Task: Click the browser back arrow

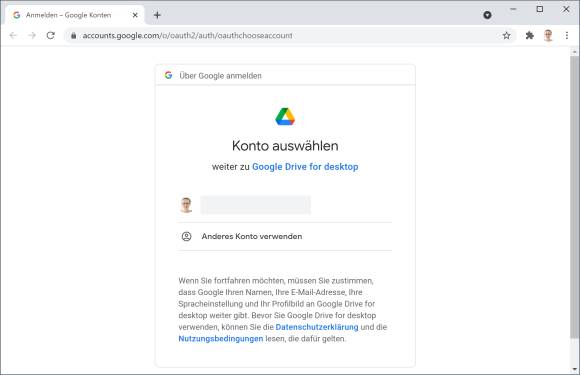Action: pos(13,36)
